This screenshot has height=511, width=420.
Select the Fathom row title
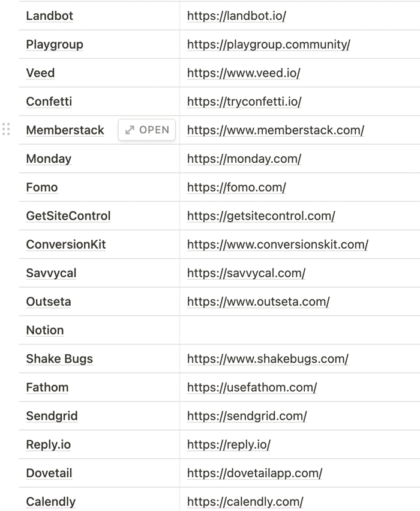click(47, 387)
